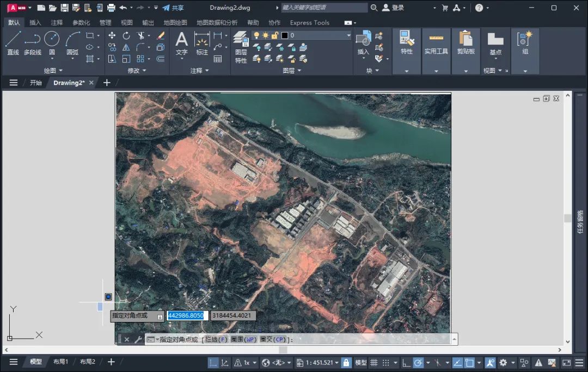The height and width of the screenshot is (372, 588).
Task: Open the 参数化 ribbon tab
Action: (81, 22)
